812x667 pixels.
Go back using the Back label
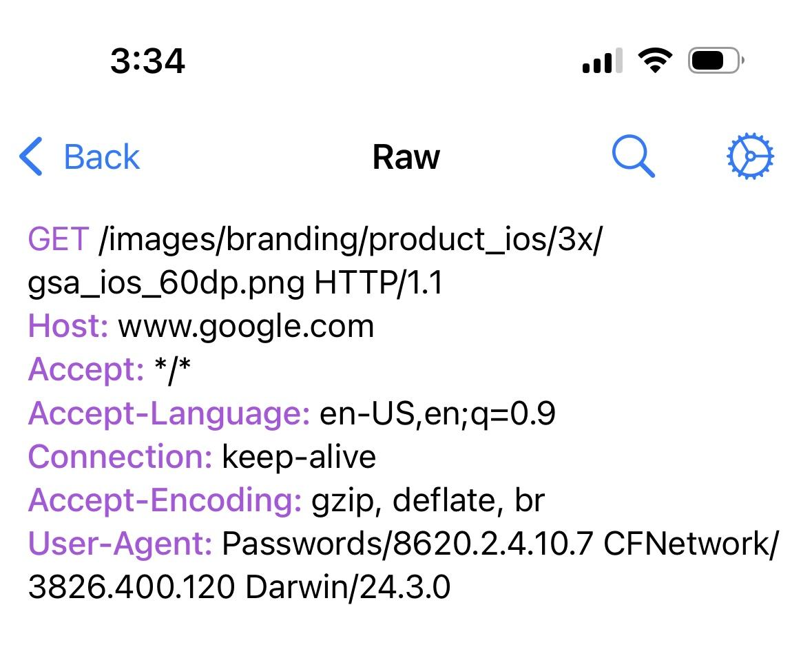tap(102, 157)
